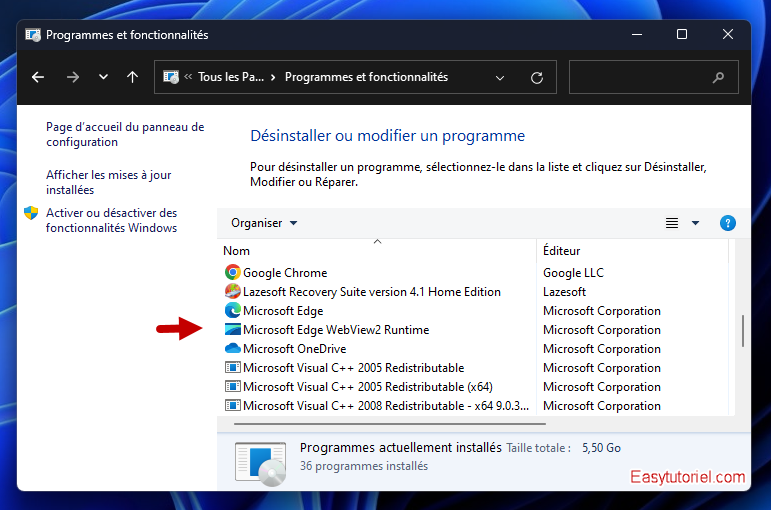Go back with the left arrow button

pos(38,77)
